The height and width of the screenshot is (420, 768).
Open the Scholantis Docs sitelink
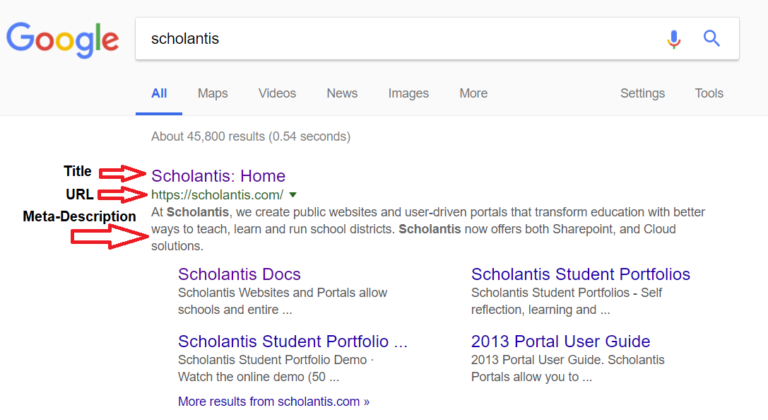[239, 274]
